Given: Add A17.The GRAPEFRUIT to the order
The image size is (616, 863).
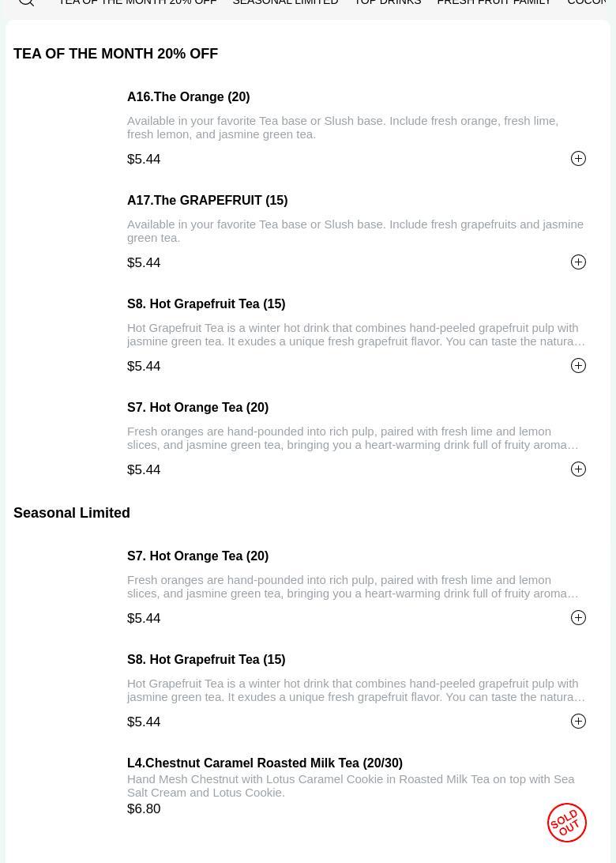Looking at the screenshot, I should click(x=578, y=262).
